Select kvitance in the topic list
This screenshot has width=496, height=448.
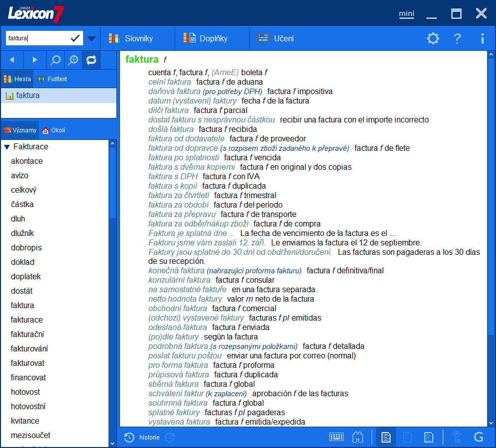(25, 421)
